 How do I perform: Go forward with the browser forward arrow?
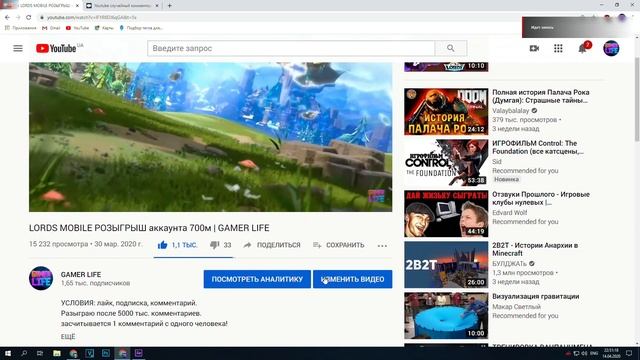pos(18,18)
